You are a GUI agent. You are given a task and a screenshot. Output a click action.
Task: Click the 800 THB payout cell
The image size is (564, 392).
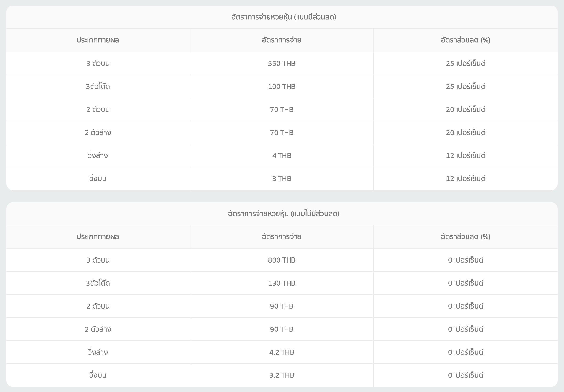pyautogui.click(x=282, y=260)
